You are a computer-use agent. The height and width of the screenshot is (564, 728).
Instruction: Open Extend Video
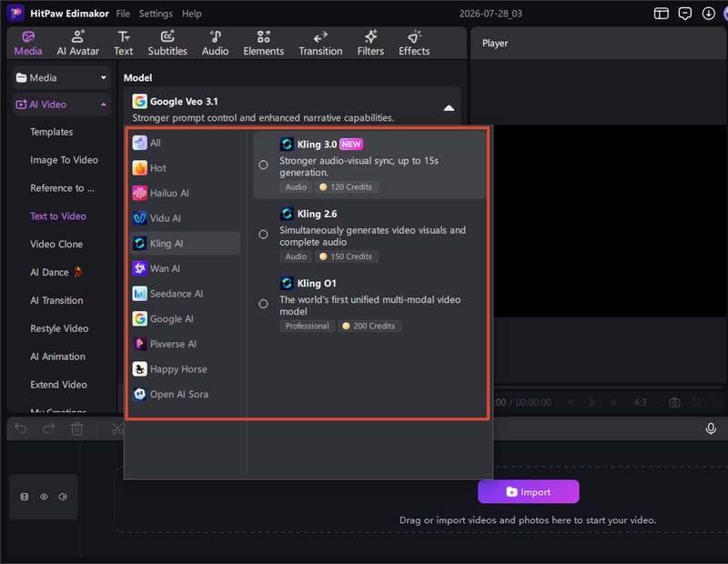coord(58,385)
